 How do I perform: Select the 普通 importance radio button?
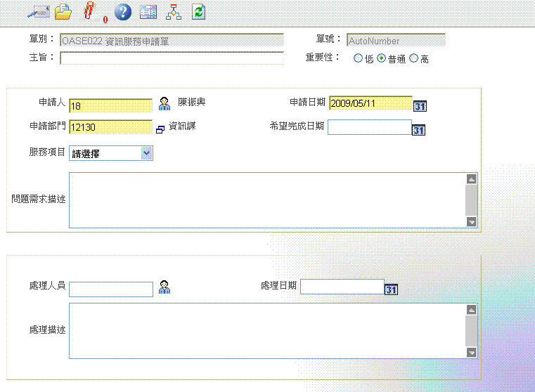click(382, 59)
